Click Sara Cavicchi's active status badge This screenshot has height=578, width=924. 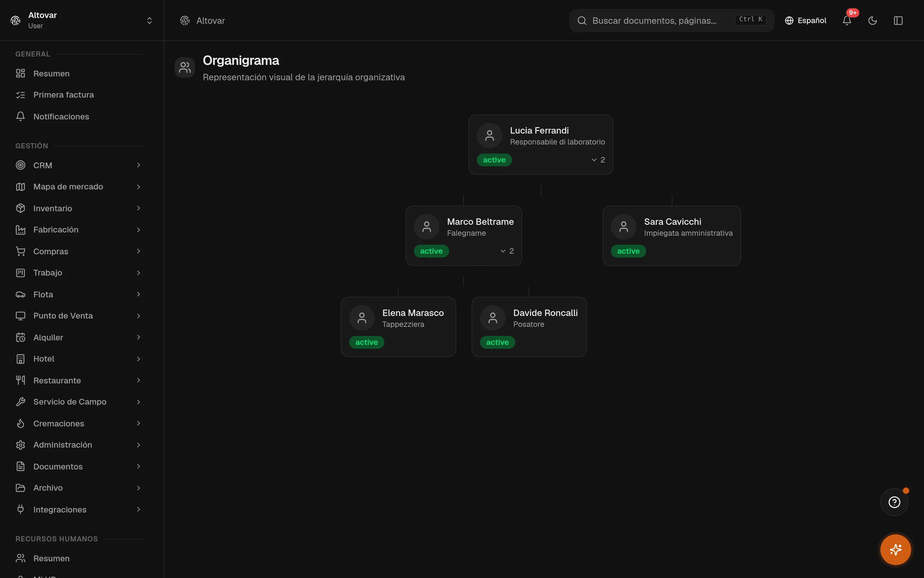pyautogui.click(x=628, y=251)
